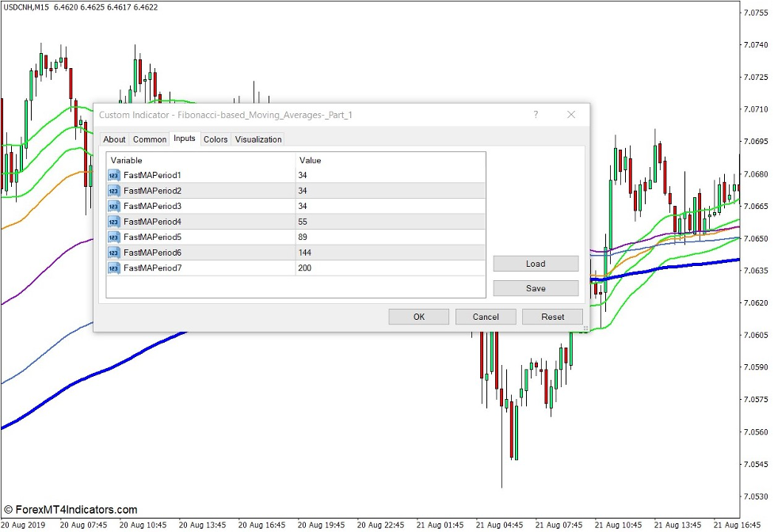Switch to the Colors tab
This screenshot has height=532, width=774.
click(215, 139)
